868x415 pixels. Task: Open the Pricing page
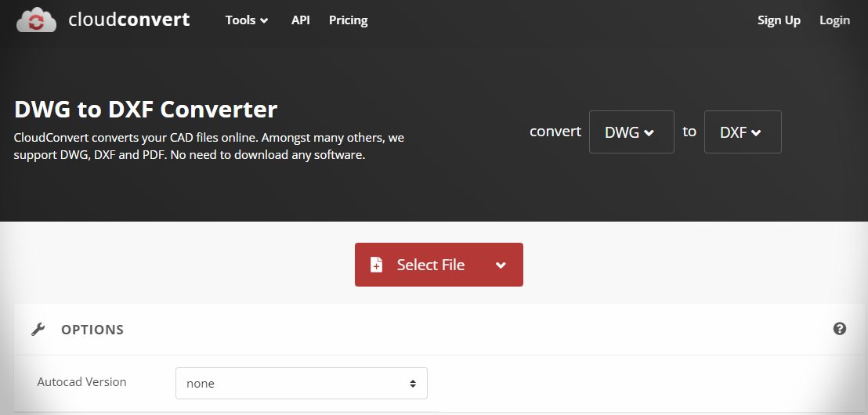click(x=348, y=20)
